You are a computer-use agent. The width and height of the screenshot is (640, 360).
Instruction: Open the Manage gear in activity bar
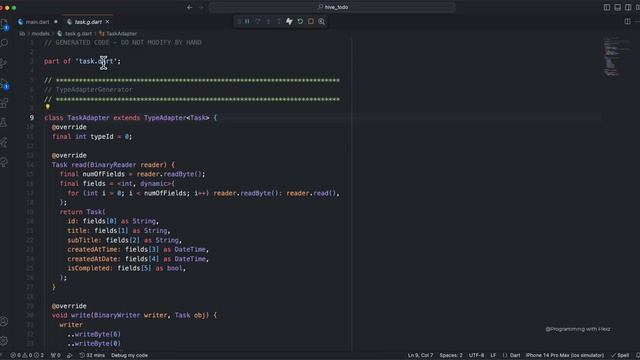4,340
